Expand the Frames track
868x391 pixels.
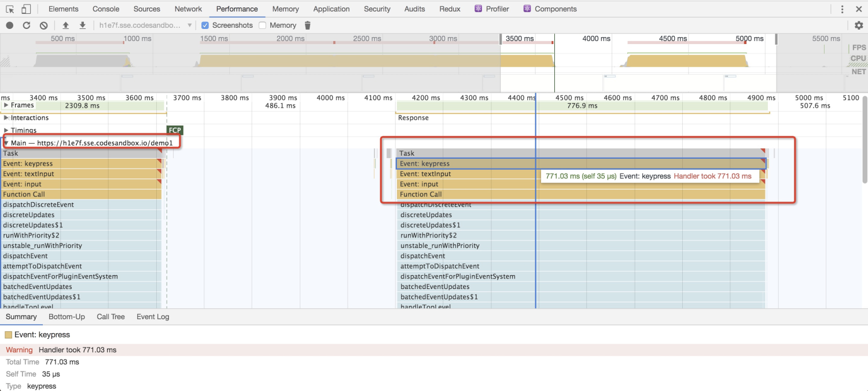(x=6, y=105)
